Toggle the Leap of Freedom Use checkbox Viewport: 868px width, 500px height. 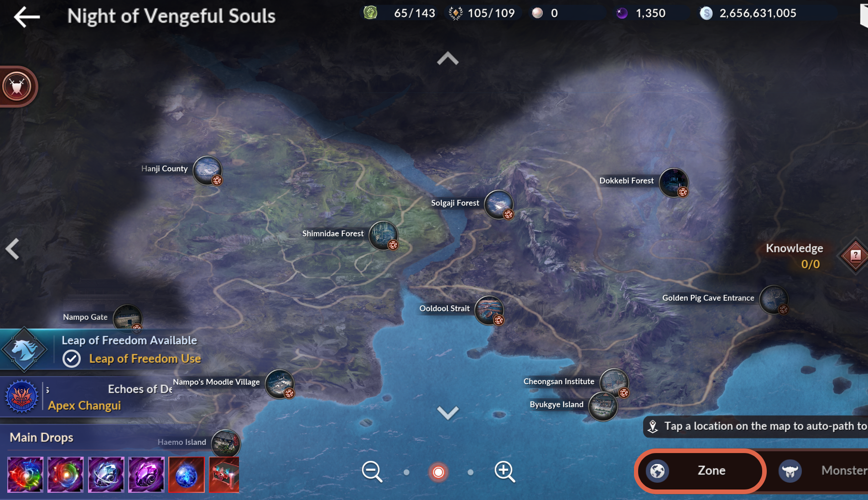[72, 359]
